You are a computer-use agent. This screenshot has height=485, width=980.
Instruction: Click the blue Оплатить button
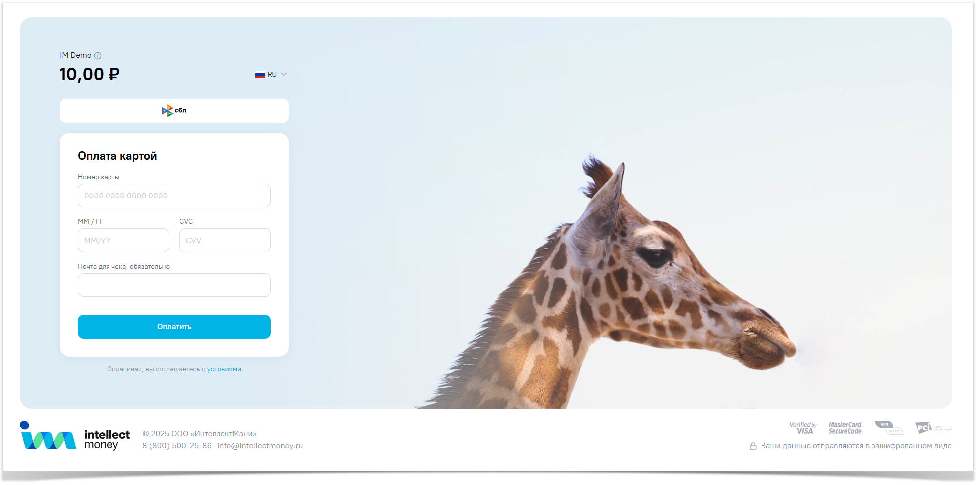pyautogui.click(x=174, y=327)
